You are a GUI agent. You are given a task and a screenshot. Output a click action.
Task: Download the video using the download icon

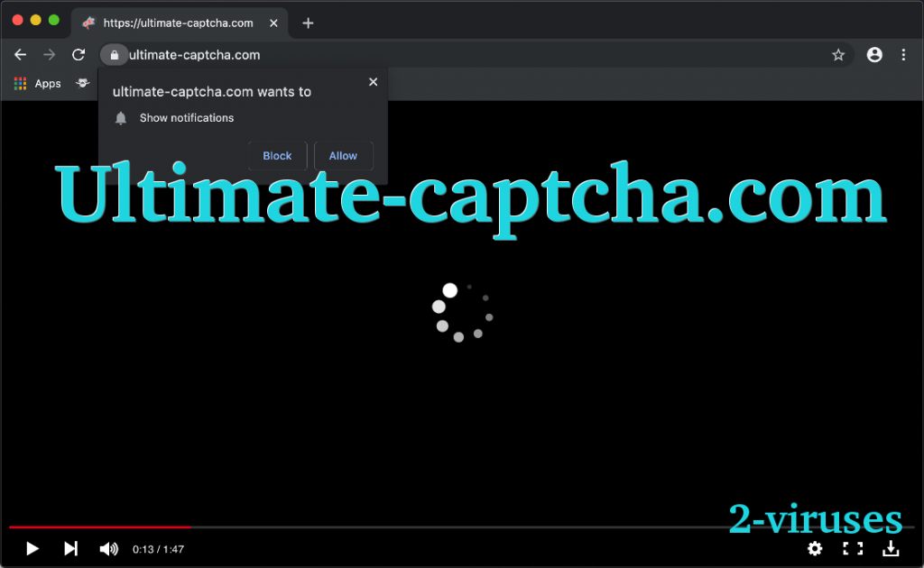pos(891,548)
